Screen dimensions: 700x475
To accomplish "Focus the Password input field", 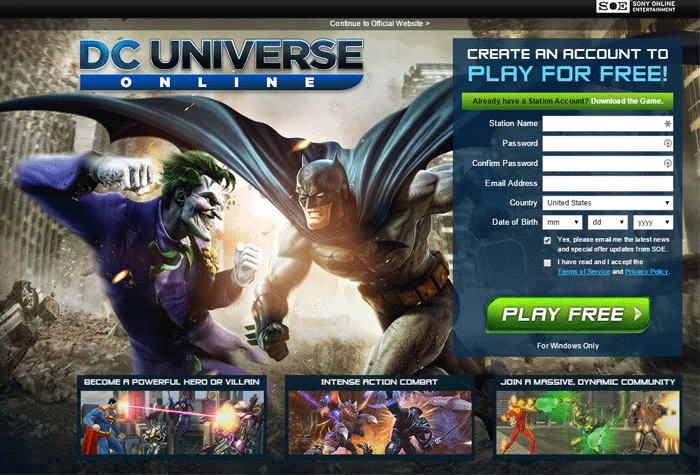I will coord(608,143).
